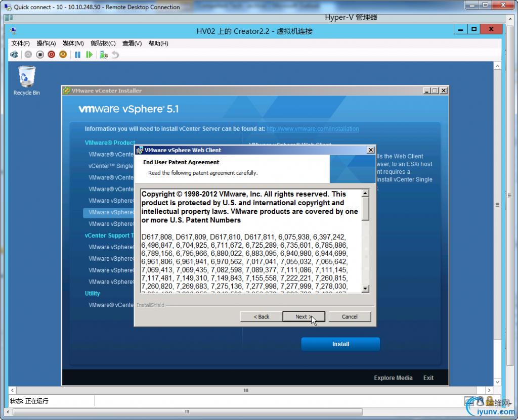Screen dimensions: 518x420
Task: Click the VM view horizontal scroll right arrow
Action: pyautogui.click(x=489, y=390)
